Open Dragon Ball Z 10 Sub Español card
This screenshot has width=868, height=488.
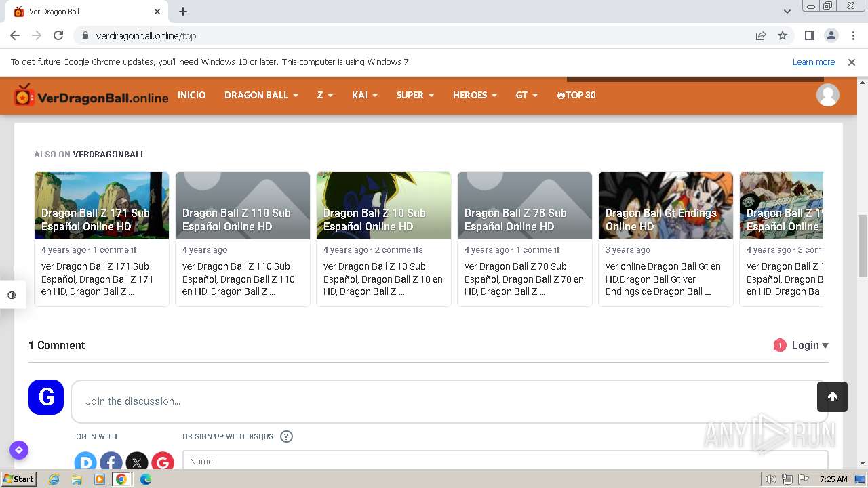click(384, 239)
